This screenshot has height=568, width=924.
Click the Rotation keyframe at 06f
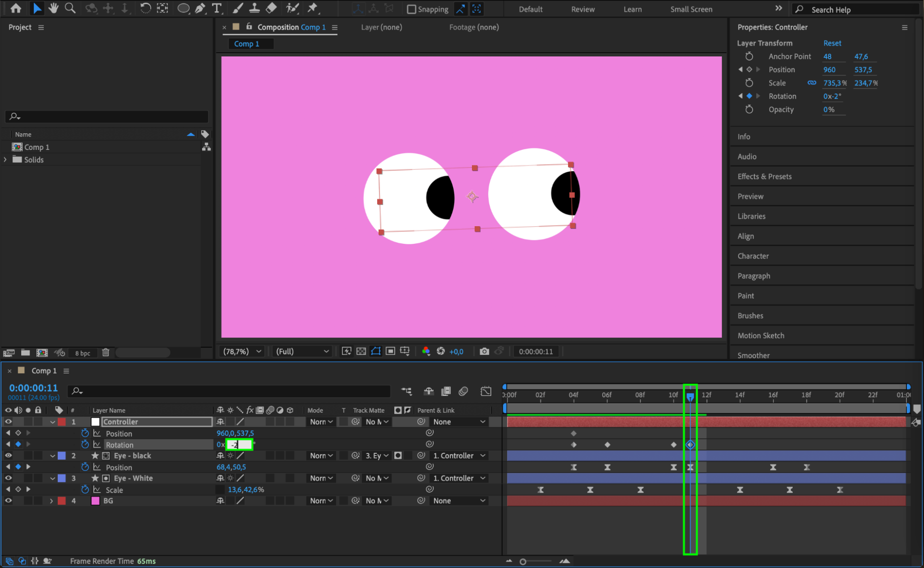click(x=607, y=445)
